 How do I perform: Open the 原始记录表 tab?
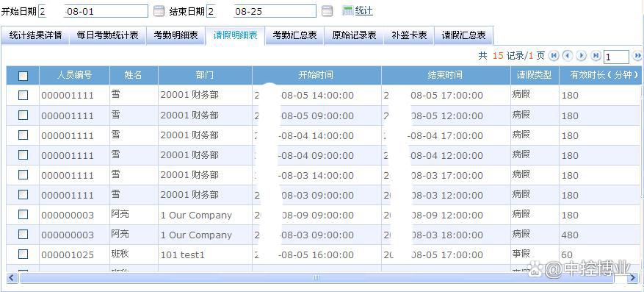coord(354,35)
